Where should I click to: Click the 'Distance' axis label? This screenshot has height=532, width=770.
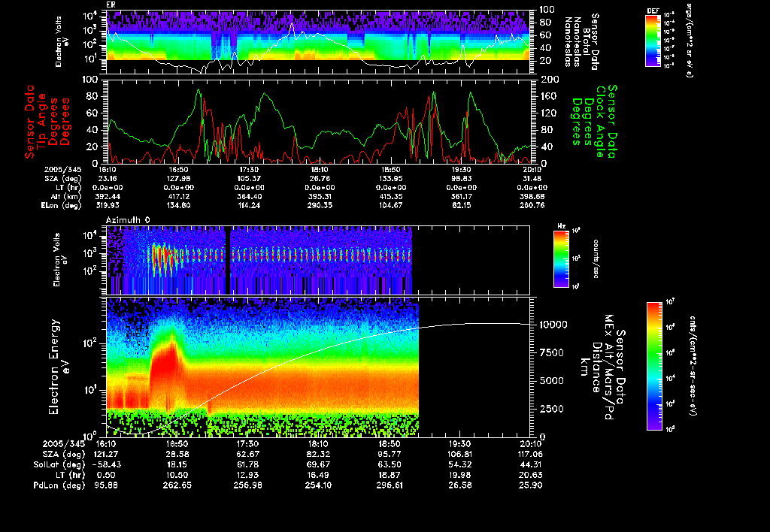tap(596, 367)
